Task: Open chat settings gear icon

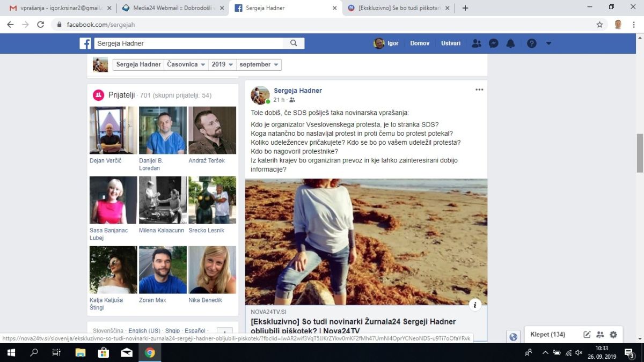Action: (613, 335)
